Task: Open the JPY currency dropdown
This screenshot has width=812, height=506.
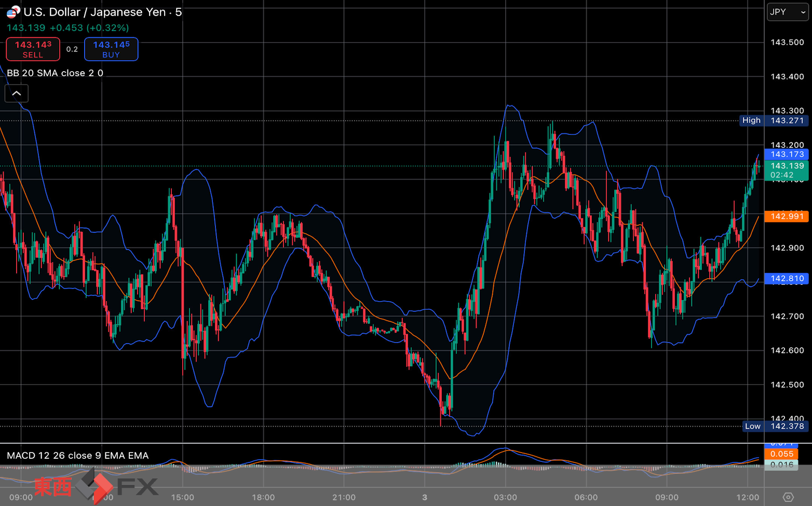Action: coord(788,12)
